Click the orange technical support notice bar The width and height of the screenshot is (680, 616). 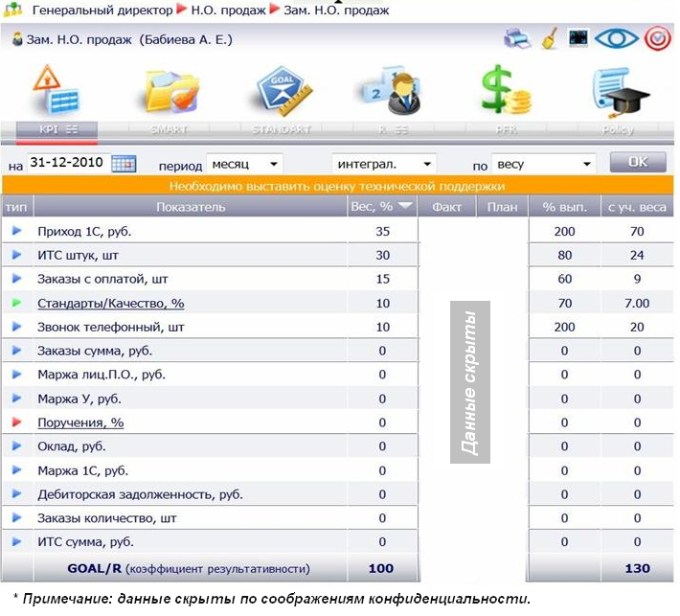coord(337,186)
